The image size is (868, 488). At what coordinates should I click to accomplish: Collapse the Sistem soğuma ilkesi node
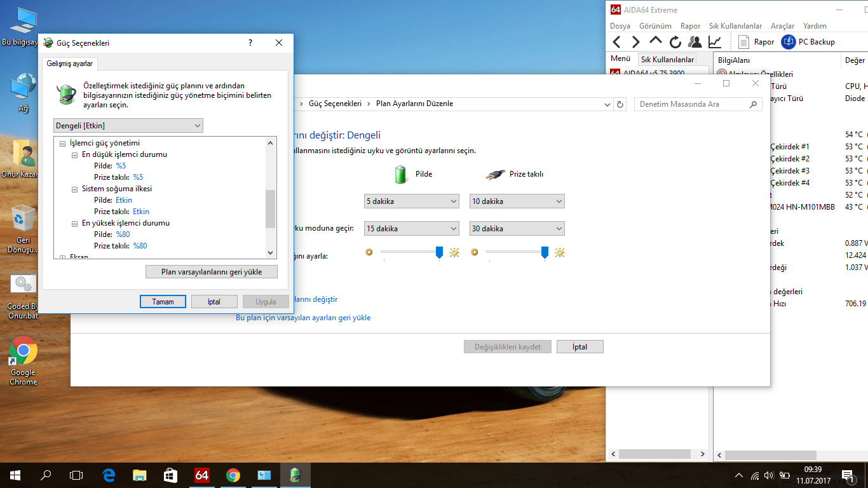[75, 189]
